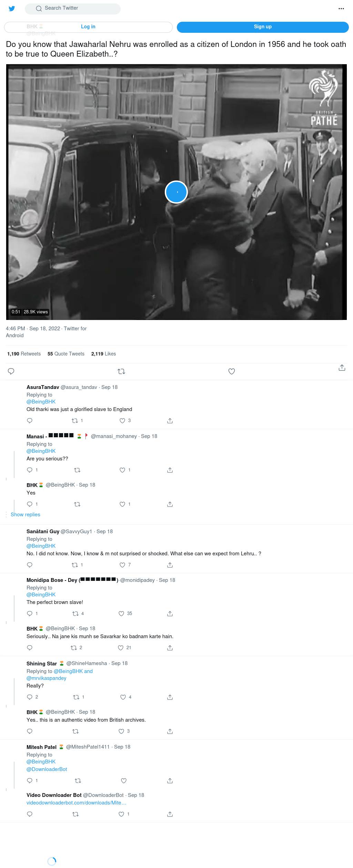Expand Show replies thread

[x=26, y=515]
